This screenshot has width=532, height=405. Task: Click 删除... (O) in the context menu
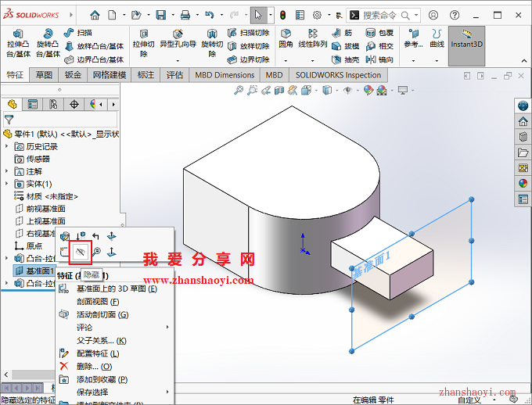(x=94, y=366)
